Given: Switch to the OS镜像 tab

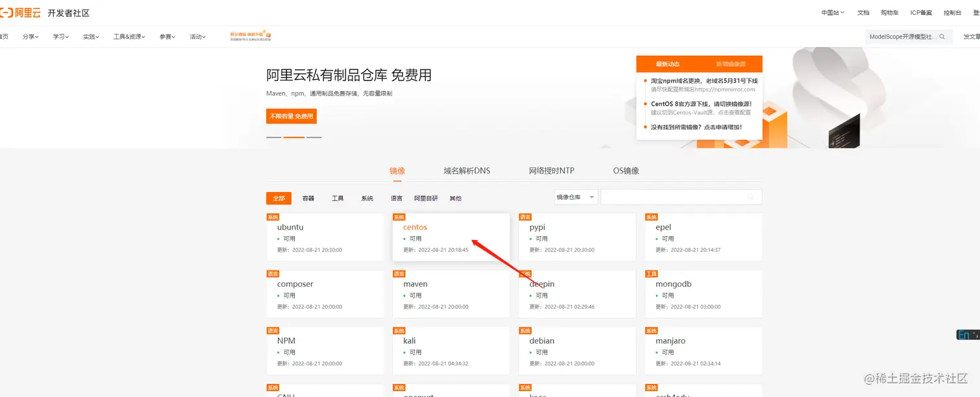Looking at the screenshot, I should [626, 171].
